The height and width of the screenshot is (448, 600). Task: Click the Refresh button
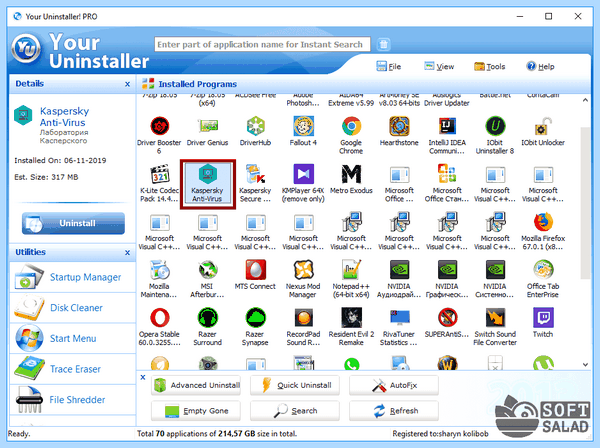click(x=394, y=411)
